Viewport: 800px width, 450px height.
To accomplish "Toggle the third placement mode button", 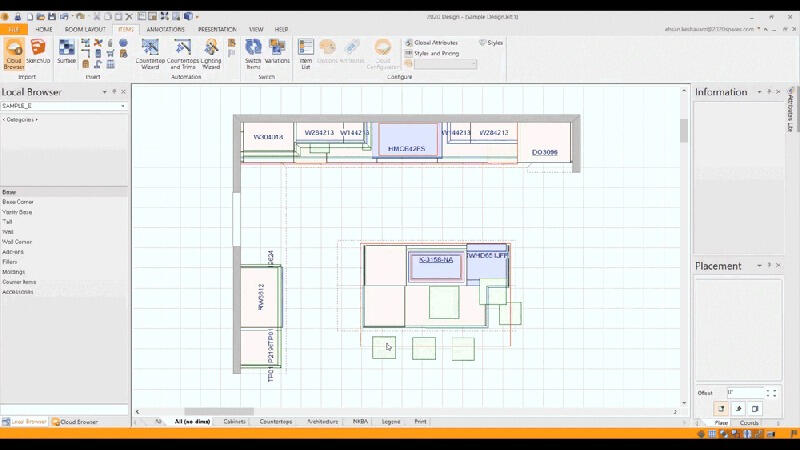I will coord(755,408).
